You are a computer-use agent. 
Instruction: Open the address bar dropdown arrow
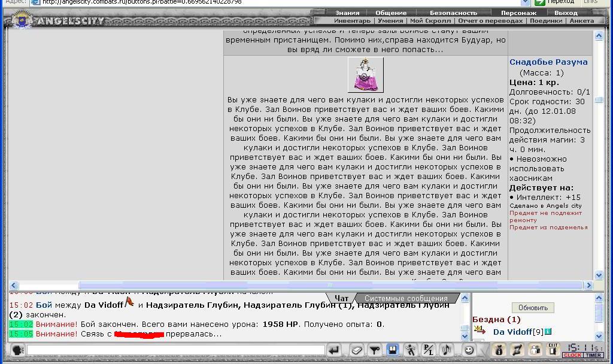[526, 2]
